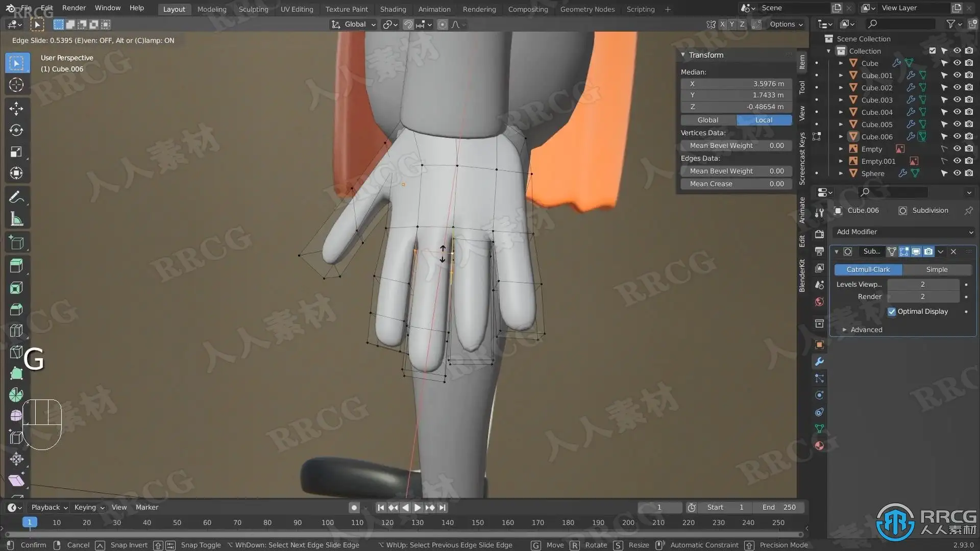Viewport: 980px width, 551px height.
Task: Choose Simple subdivision type
Action: tap(937, 269)
